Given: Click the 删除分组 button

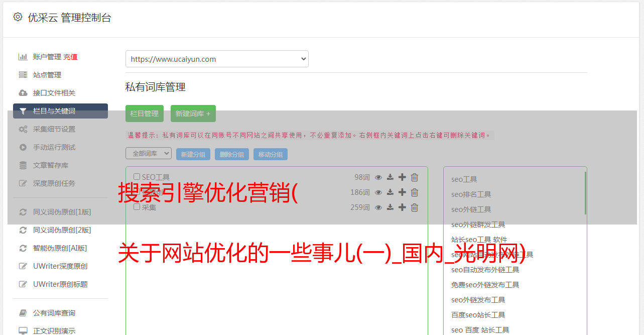Looking at the screenshot, I should coord(232,154).
